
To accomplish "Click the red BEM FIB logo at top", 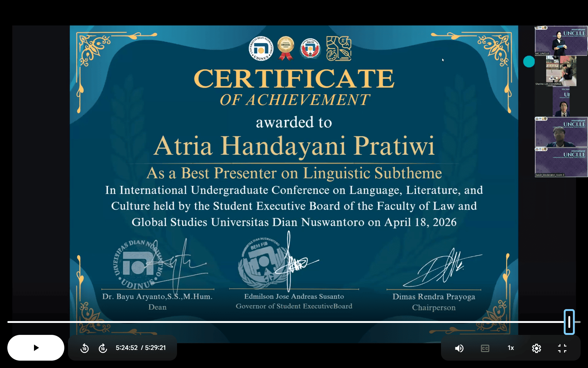I will click(x=310, y=48).
